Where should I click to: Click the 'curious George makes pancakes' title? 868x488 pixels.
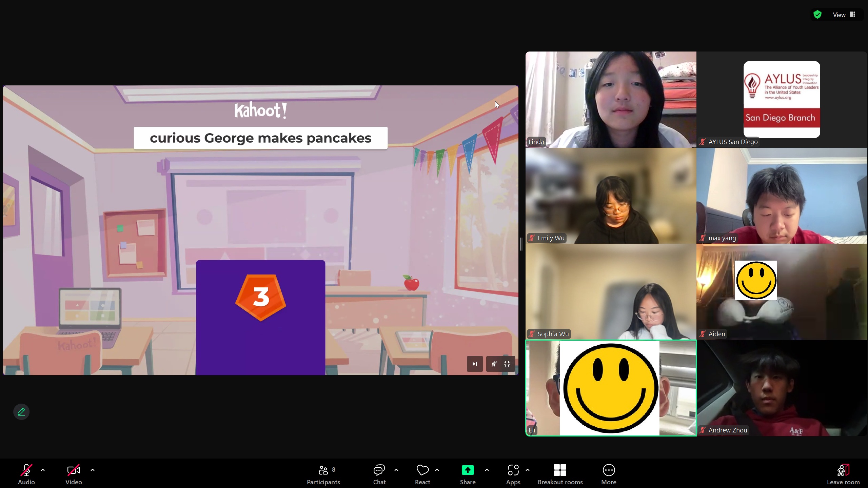tap(260, 138)
